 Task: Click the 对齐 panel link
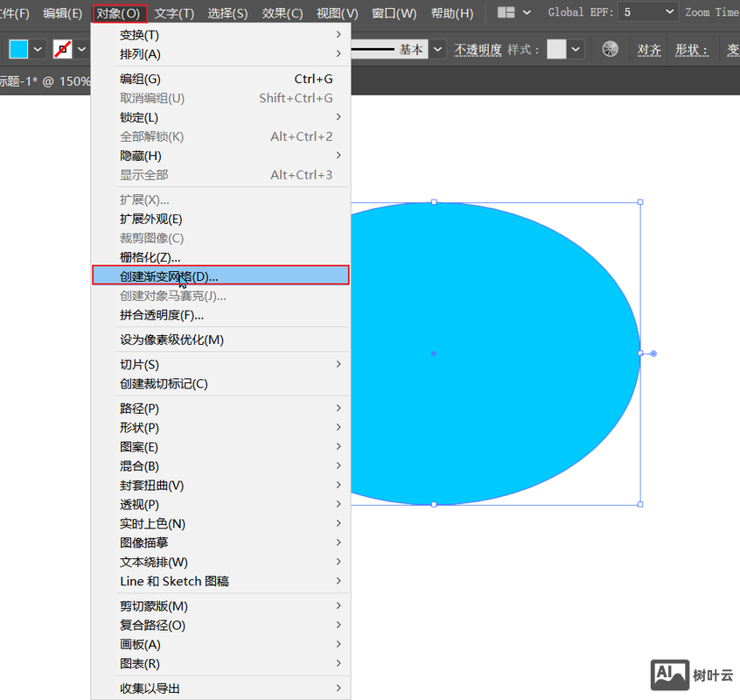(x=650, y=49)
